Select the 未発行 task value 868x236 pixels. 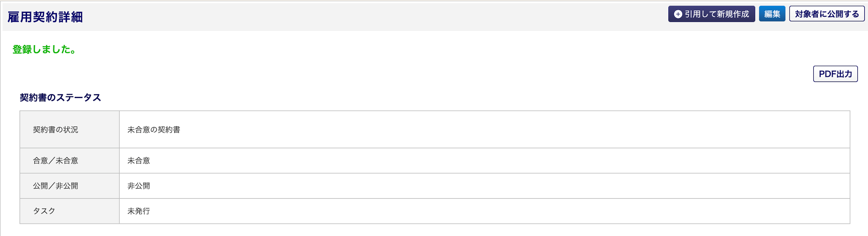coord(139,211)
